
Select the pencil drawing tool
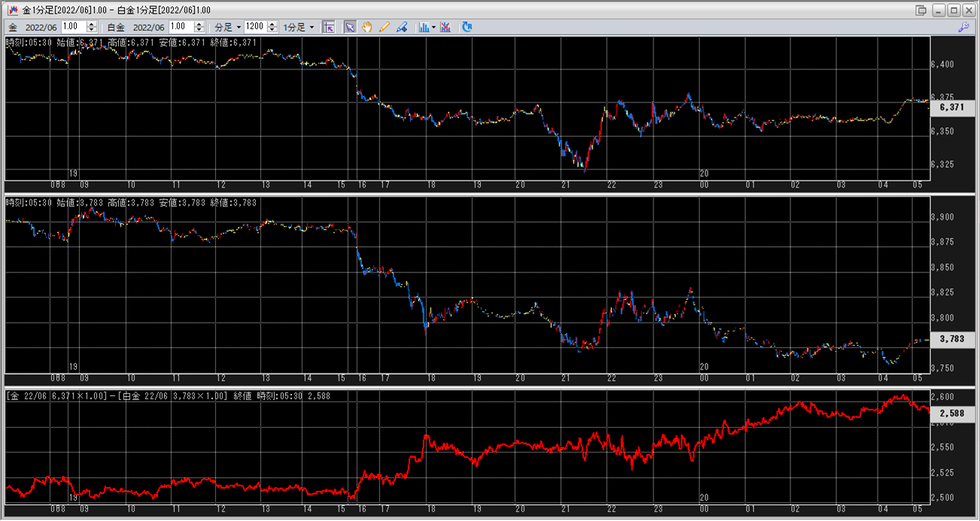point(384,27)
